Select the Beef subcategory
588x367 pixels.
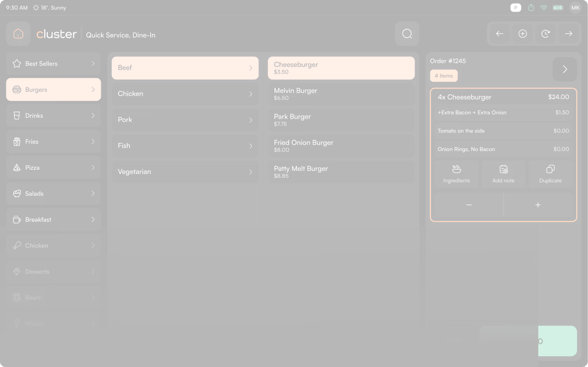click(x=185, y=68)
